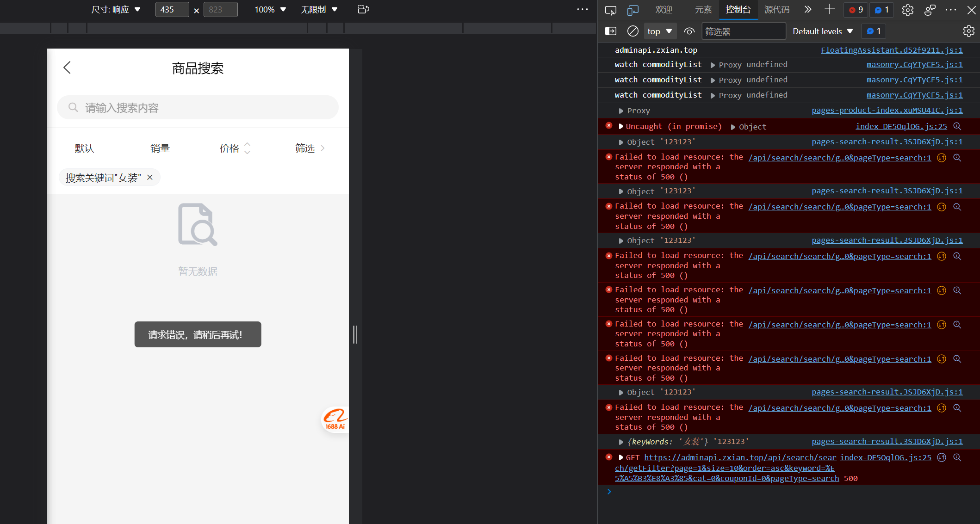Switch to the 元素 tab
Screen dimensions: 980x524
click(x=703, y=10)
